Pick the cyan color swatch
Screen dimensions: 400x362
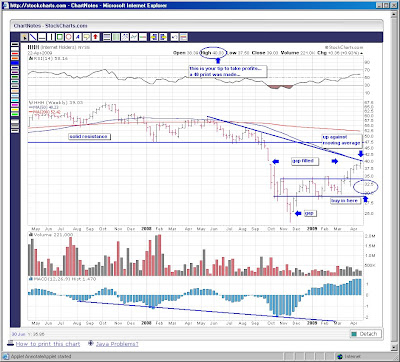pos(15,100)
